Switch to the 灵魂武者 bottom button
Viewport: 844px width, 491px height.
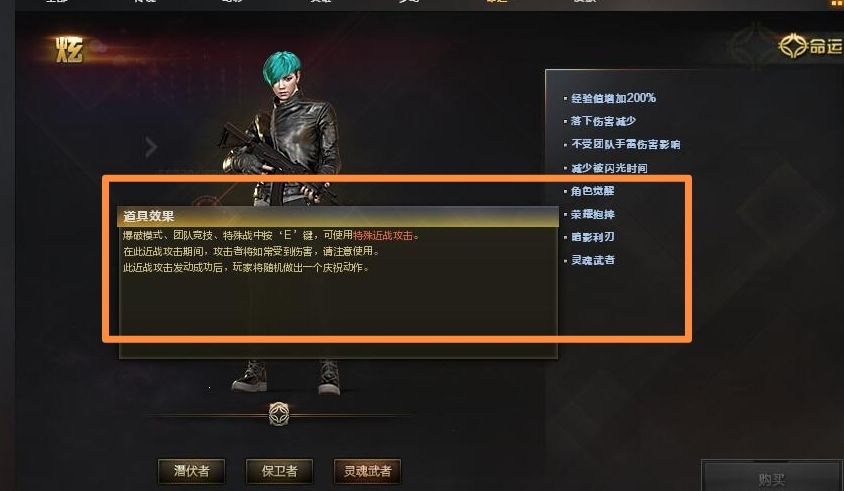(368, 472)
